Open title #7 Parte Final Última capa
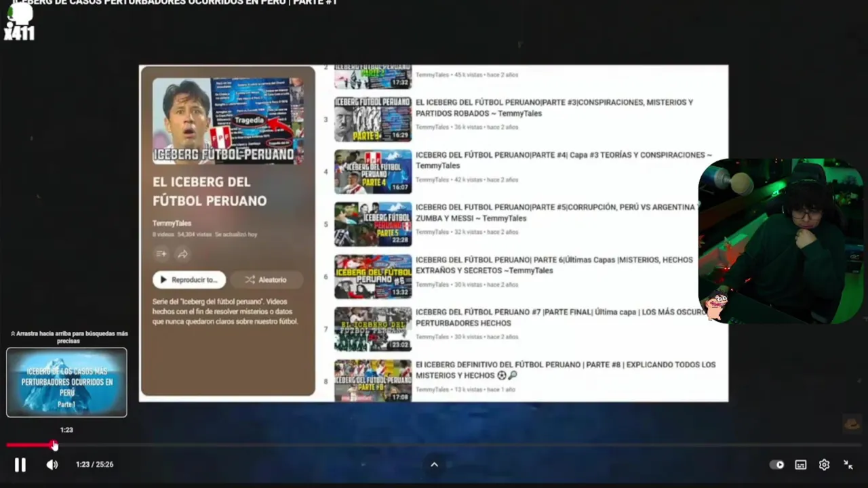The image size is (868, 488). click(561, 317)
